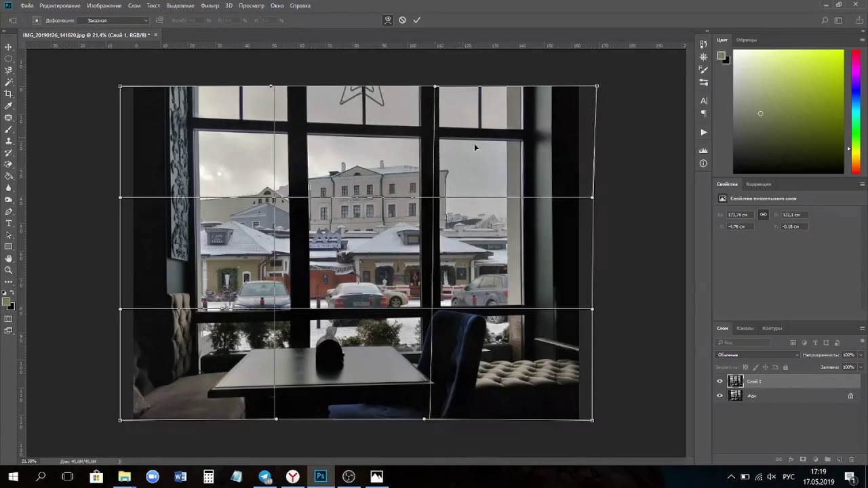This screenshot has height=488, width=868.
Task: Toggle visibility of the Фон layer
Action: click(x=720, y=396)
